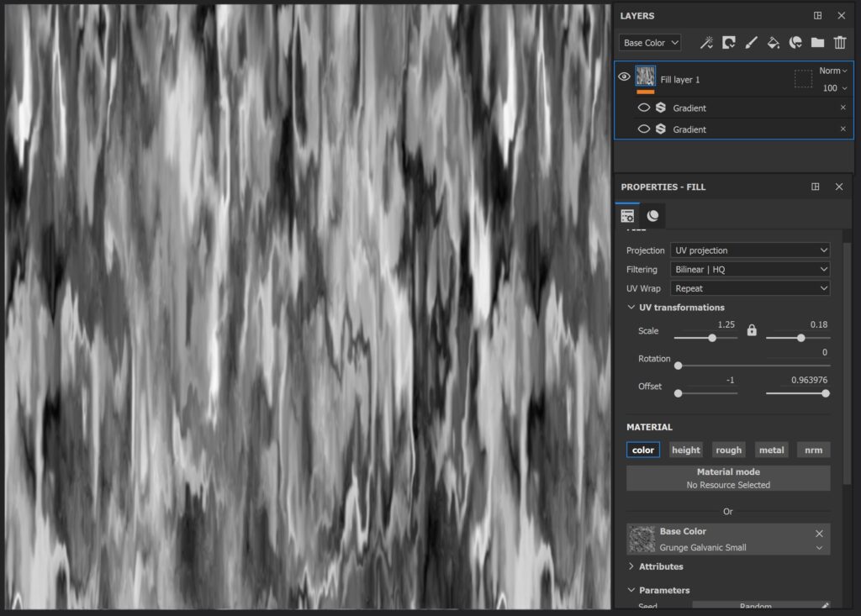861x616 pixels.
Task: Click the Seed Random button
Action: (x=756, y=606)
